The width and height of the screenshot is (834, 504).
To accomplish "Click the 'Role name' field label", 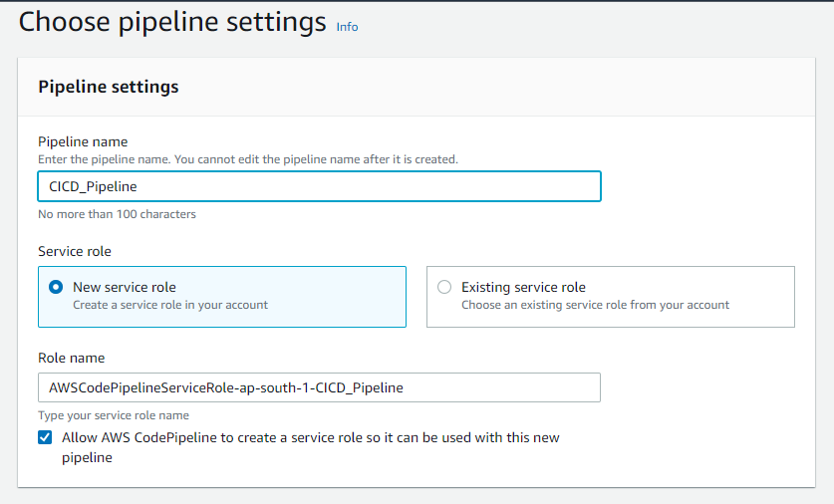I will pos(71,358).
